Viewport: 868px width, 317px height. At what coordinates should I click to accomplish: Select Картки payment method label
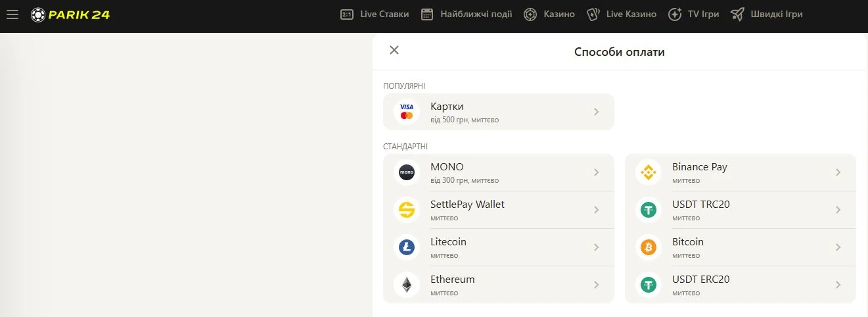[447, 107]
